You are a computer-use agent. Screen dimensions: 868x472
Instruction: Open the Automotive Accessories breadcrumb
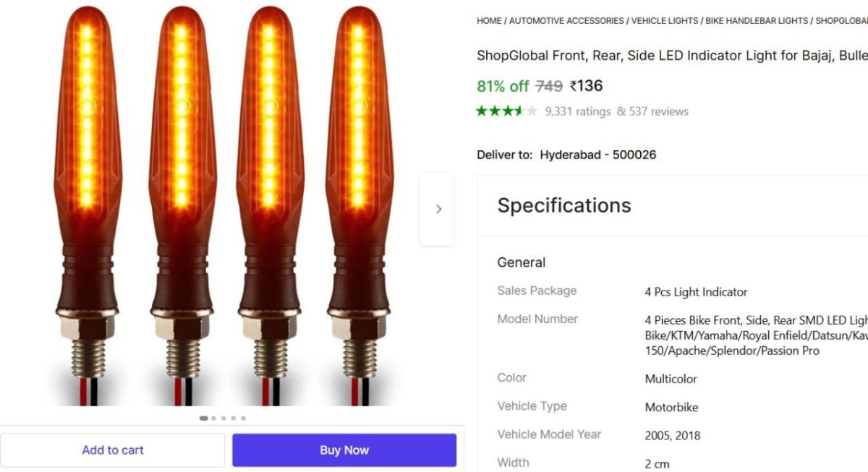point(566,21)
